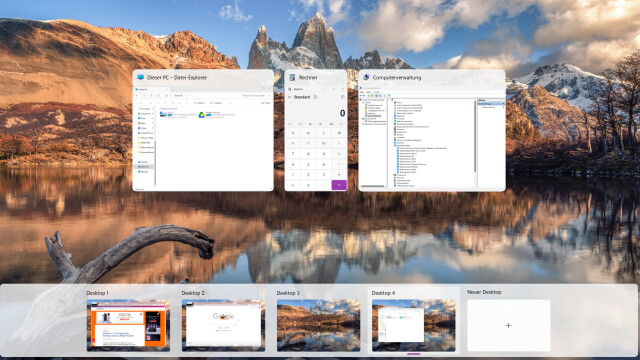Switch to the Desktop 1 thumbnail
Viewport: 640px width, 360px height.
[128, 325]
